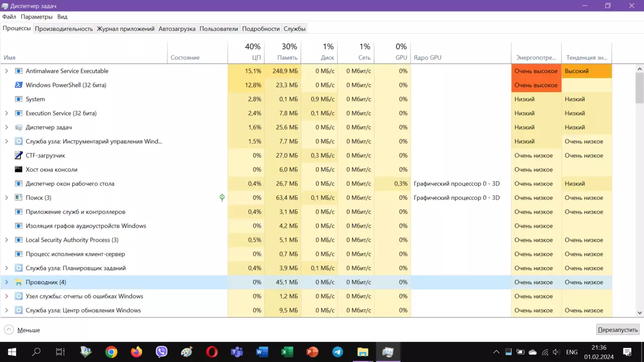The height and width of the screenshot is (362, 644).
Task: Expand Служба узла: Центр обновления Windows
Action: coord(7,310)
